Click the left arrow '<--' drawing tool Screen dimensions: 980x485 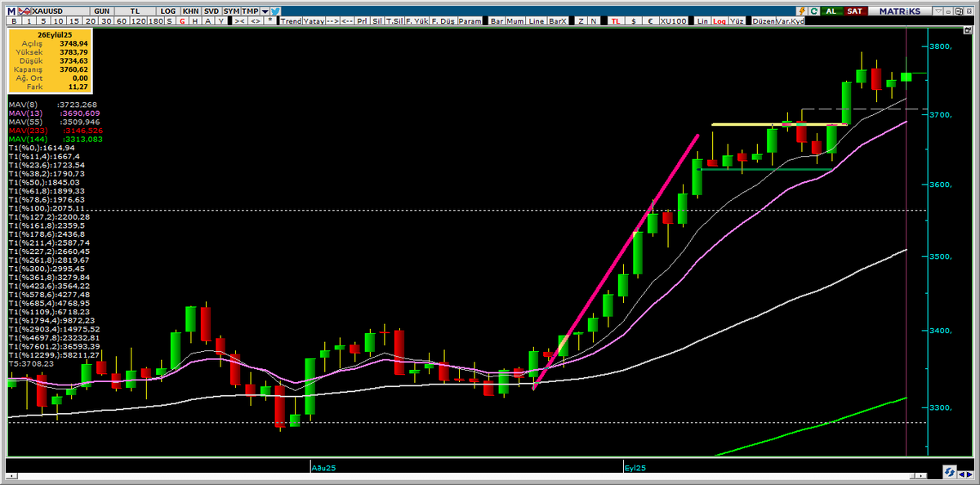tap(346, 21)
